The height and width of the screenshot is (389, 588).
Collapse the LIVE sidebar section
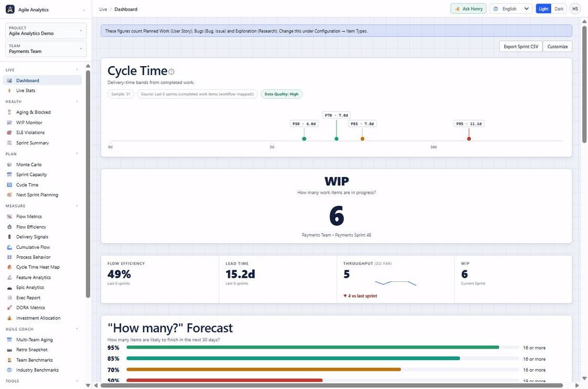77,70
